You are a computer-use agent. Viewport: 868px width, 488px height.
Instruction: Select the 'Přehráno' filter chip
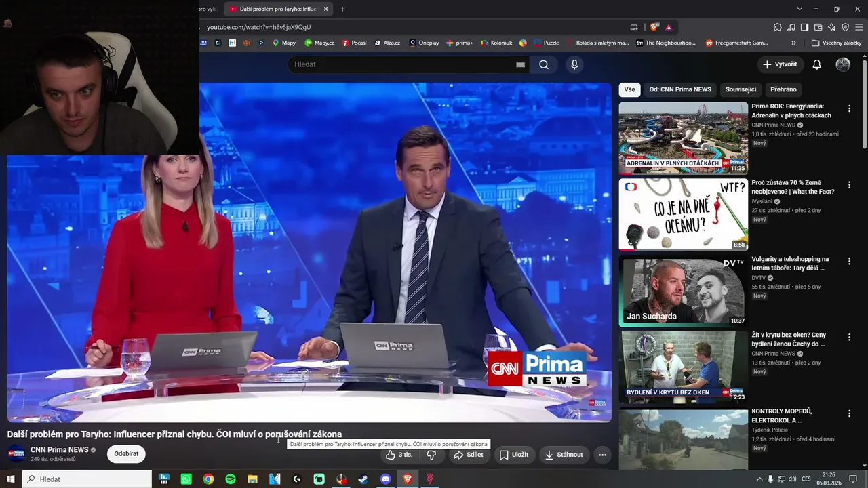pyautogui.click(x=783, y=89)
